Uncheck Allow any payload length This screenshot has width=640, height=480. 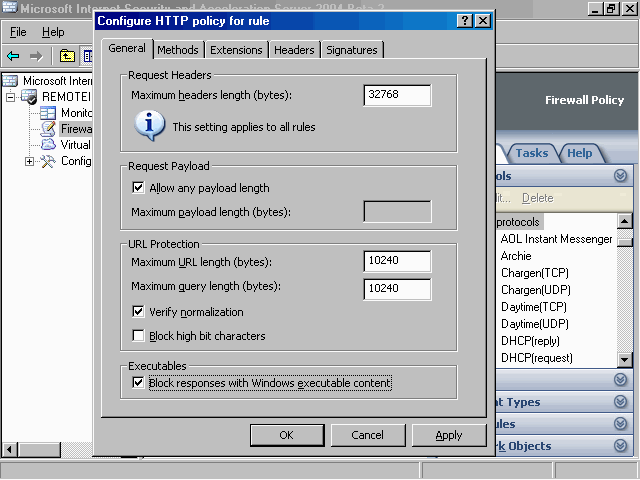pyautogui.click(x=138, y=187)
